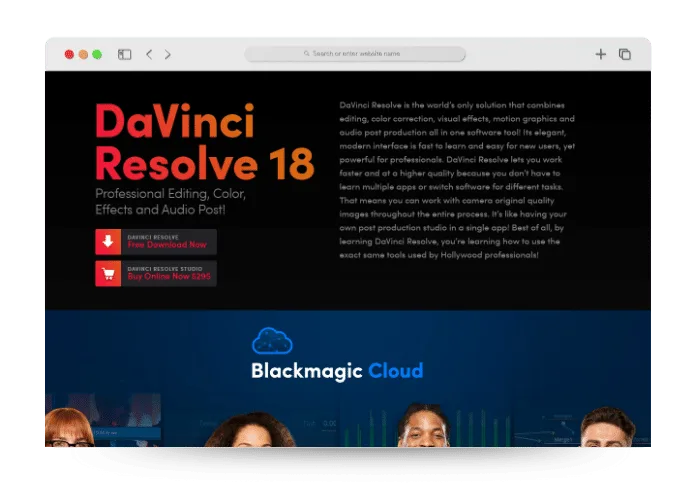Go forward with the right arrow

click(167, 54)
